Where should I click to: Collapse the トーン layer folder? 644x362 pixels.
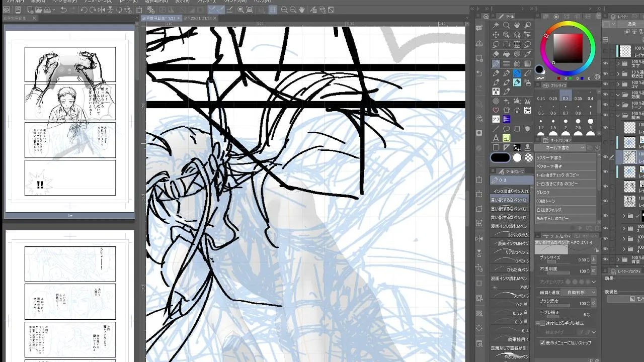tap(618, 105)
